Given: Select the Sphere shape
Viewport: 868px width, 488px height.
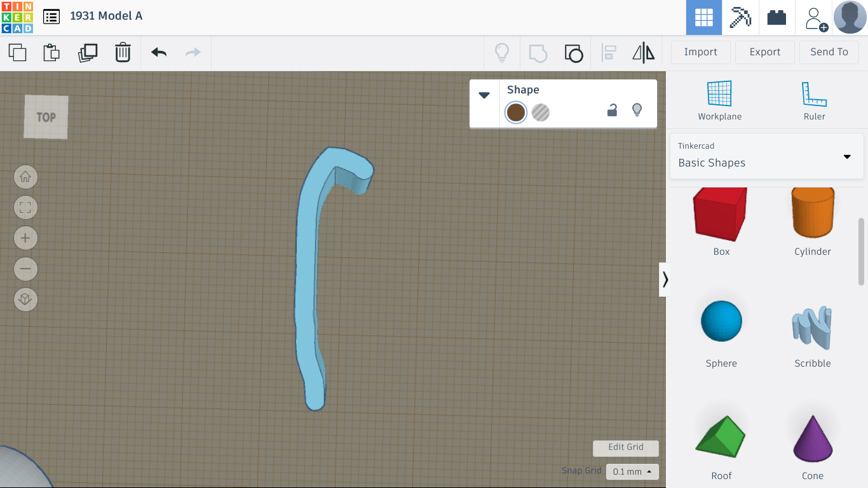Looking at the screenshot, I should (721, 321).
